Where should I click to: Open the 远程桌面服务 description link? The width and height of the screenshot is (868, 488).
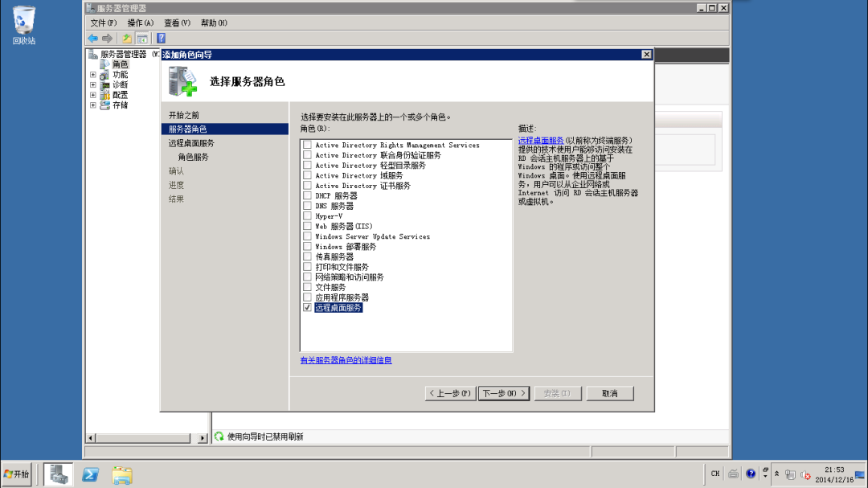[541, 141]
